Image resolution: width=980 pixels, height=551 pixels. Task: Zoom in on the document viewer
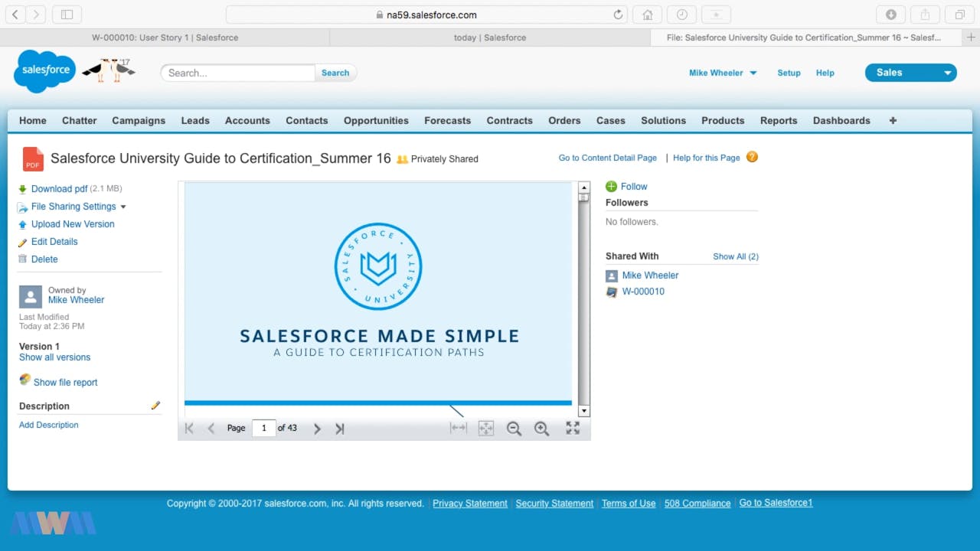(542, 429)
